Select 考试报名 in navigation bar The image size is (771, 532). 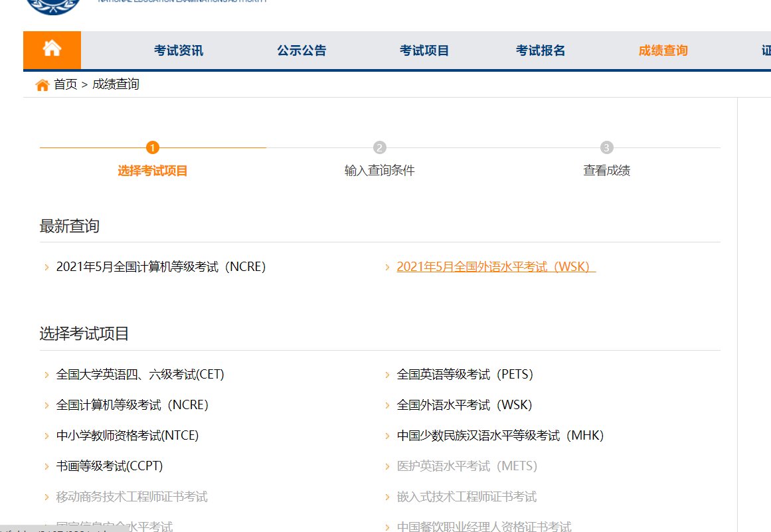tap(541, 50)
